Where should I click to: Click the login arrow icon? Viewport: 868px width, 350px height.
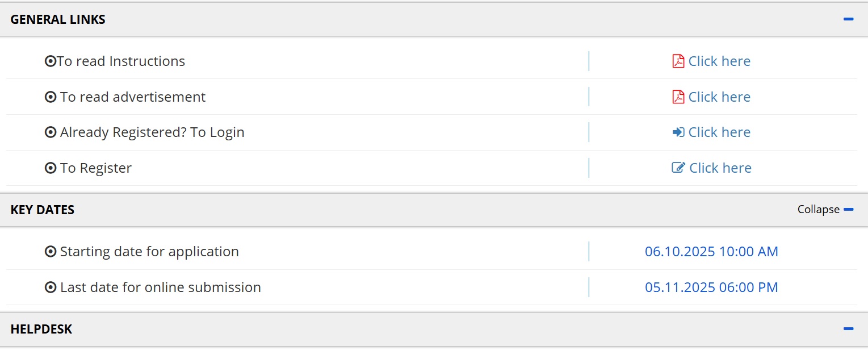pyautogui.click(x=678, y=132)
